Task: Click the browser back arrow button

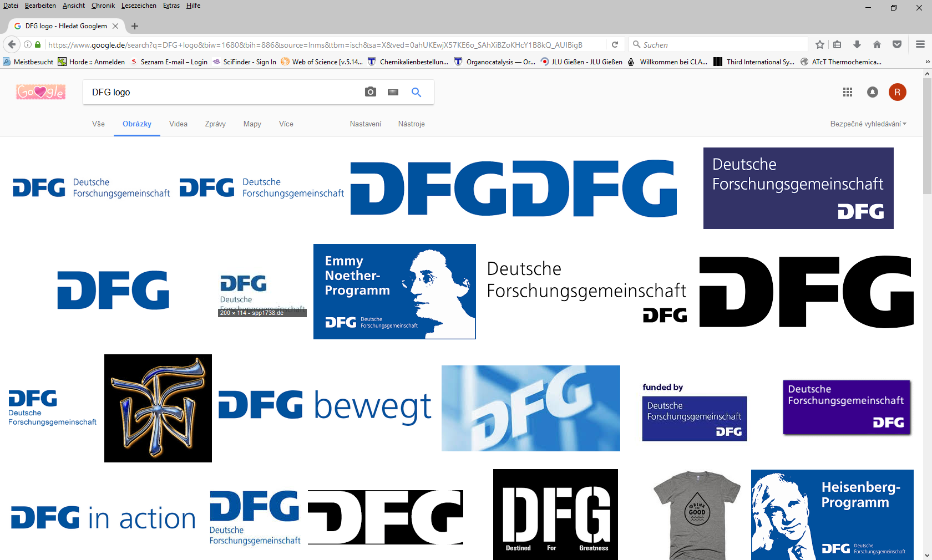Action: pos(12,45)
